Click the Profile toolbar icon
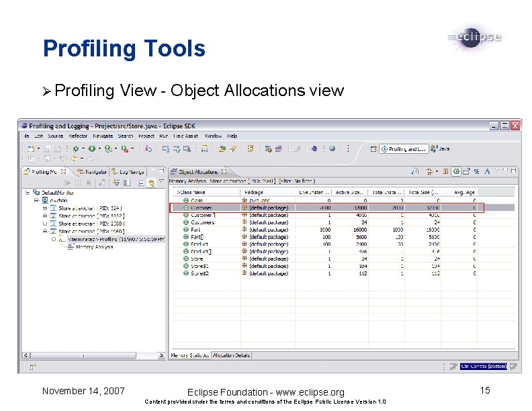 108,148
